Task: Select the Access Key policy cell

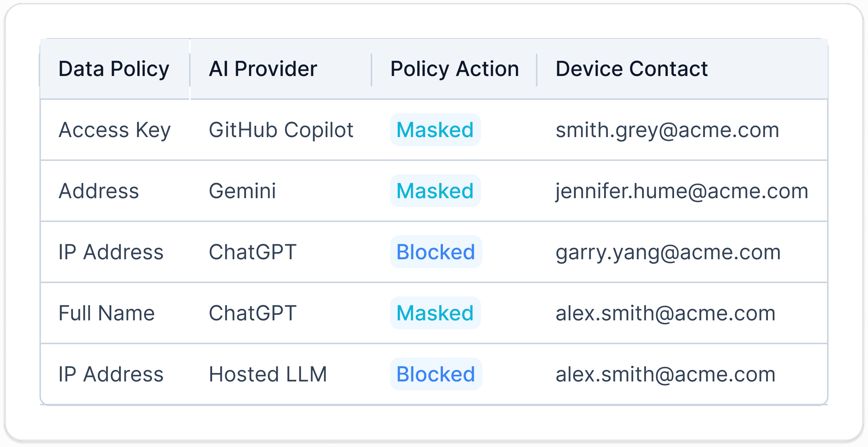Action: (115, 130)
